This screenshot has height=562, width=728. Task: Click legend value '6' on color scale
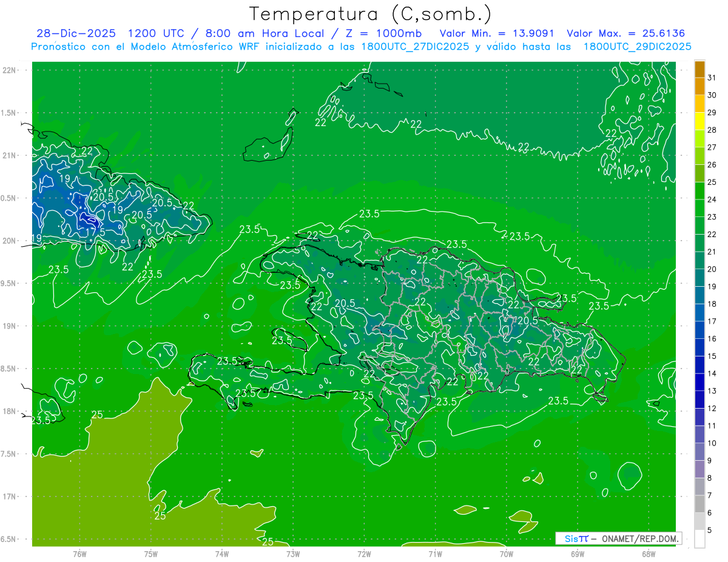tap(710, 513)
